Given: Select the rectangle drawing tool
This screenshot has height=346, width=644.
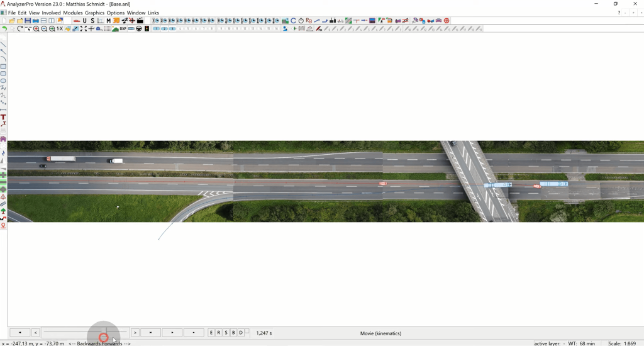Looking at the screenshot, I should click(3, 66).
